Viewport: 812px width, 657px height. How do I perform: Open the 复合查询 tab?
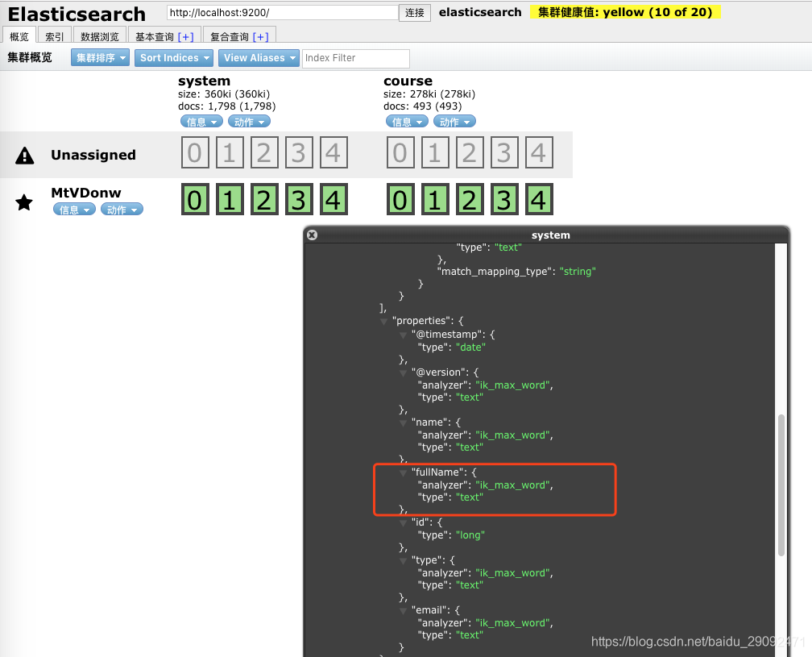[230, 37]
